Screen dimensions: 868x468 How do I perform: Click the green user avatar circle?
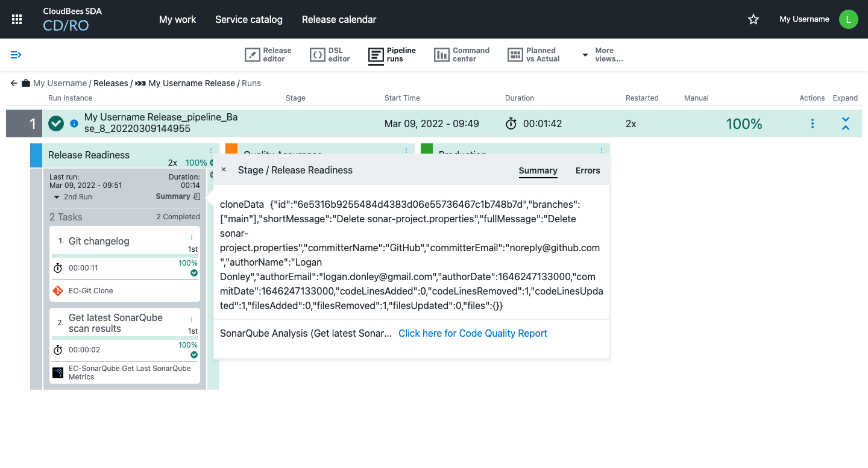(x=848, y=19)
